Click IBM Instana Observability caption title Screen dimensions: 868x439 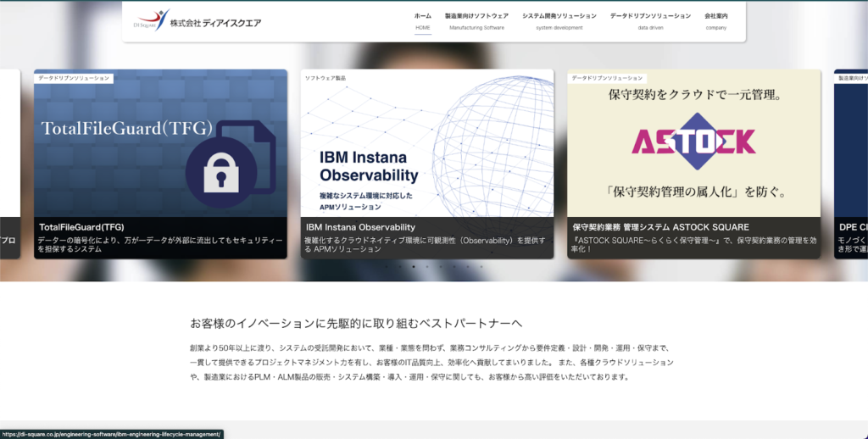click(x=360, y=227)
